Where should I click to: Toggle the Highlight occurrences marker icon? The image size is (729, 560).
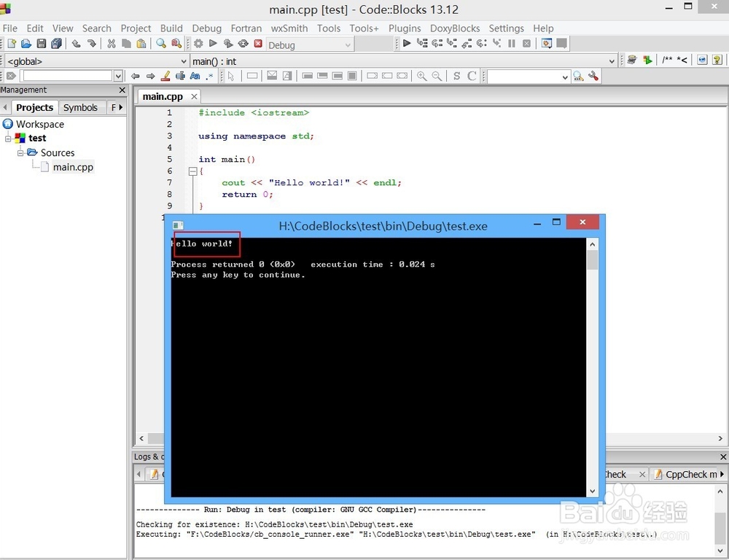(165, 76)
